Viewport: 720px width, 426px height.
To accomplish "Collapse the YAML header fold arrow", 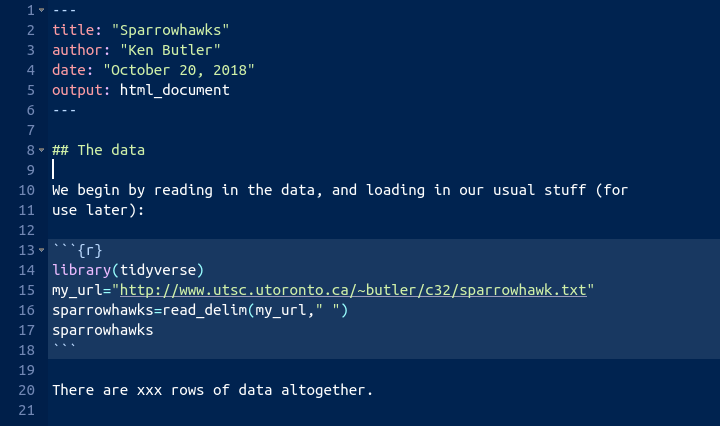I will tap(41, 10).
